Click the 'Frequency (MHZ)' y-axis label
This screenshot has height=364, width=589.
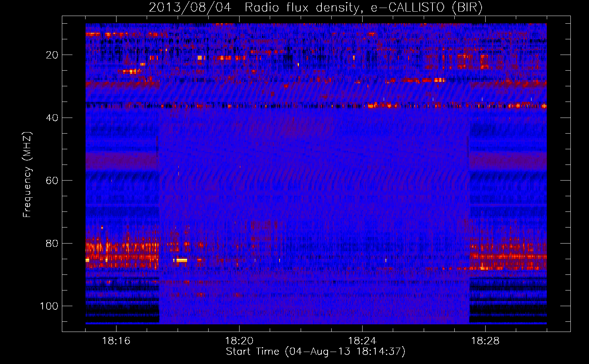[27, 175]
